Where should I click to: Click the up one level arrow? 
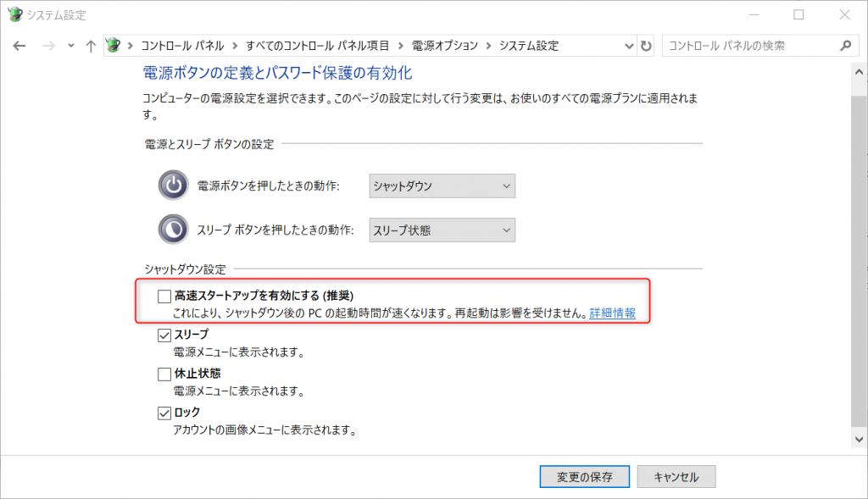click(x=91, y=46)
